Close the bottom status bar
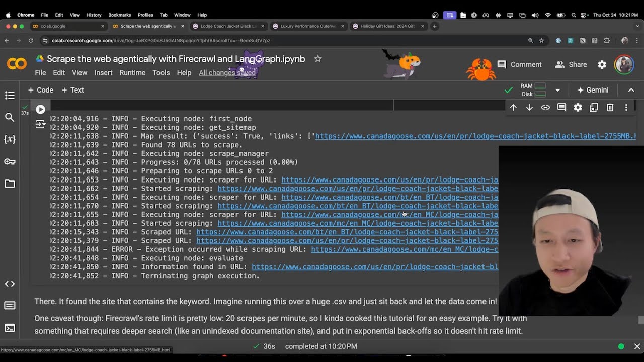The image size is (644, 362). click(x=637, y=346)
